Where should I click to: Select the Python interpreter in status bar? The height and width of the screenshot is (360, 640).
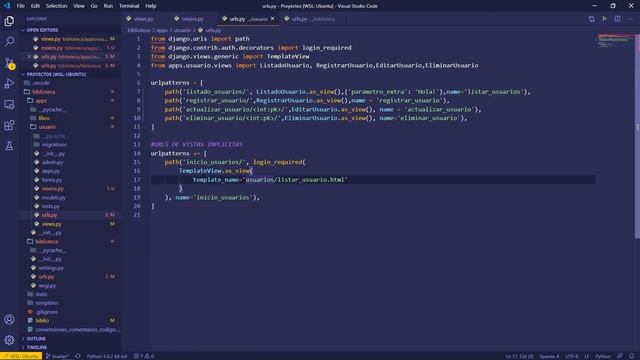pyautogui.click(x=107, y=356)
